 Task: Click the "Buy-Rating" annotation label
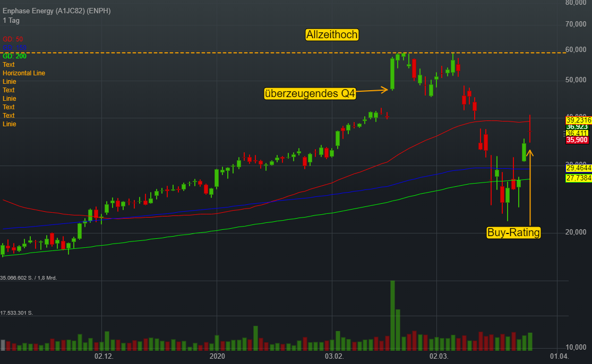pyautogui.click(x=513, y=232)
